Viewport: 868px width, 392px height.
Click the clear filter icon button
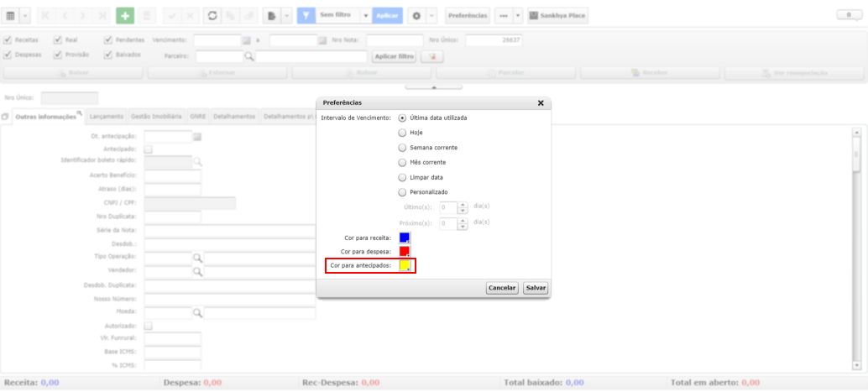coord(432,56)
